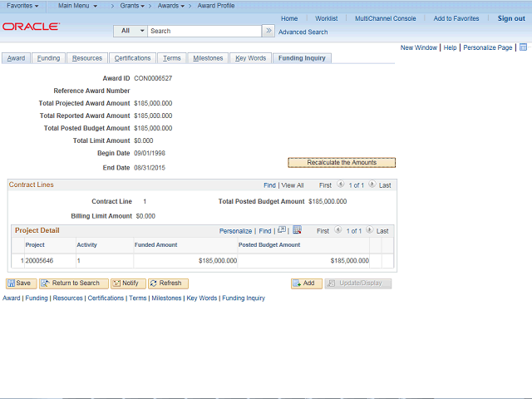Click Return to Search button

point(74,283)
